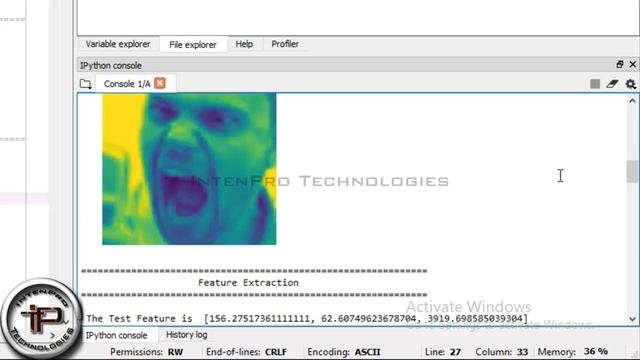Click the 'Feature Extraction' heading text
Viewport: 640px width, 360px height.
pyautogui.click(x=248, y=282)
